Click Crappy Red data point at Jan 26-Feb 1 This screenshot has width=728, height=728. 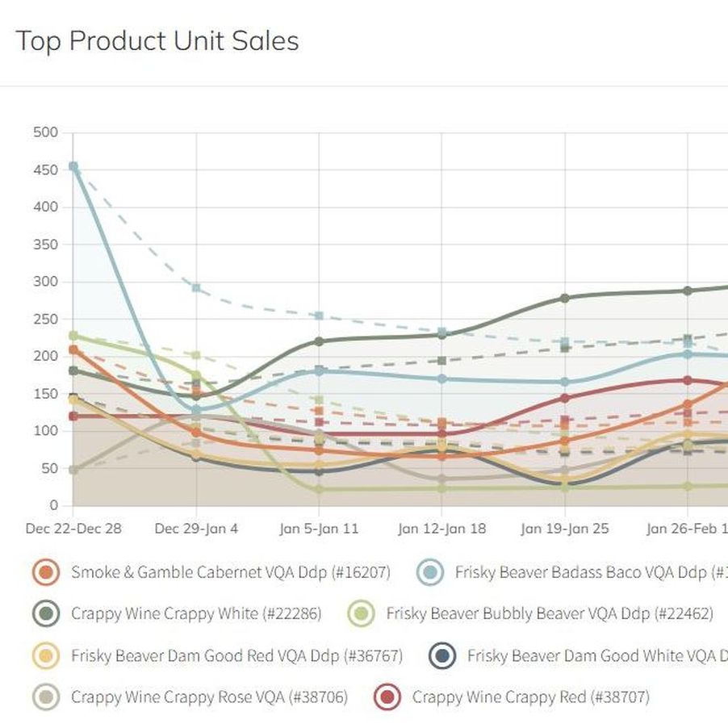[688, 380]
